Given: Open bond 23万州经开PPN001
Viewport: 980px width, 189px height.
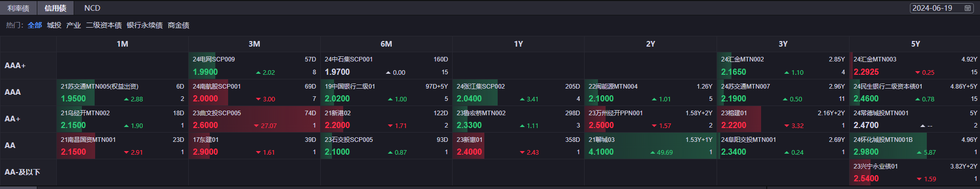Looking at the screenshot, I should (x=615, y=113).
